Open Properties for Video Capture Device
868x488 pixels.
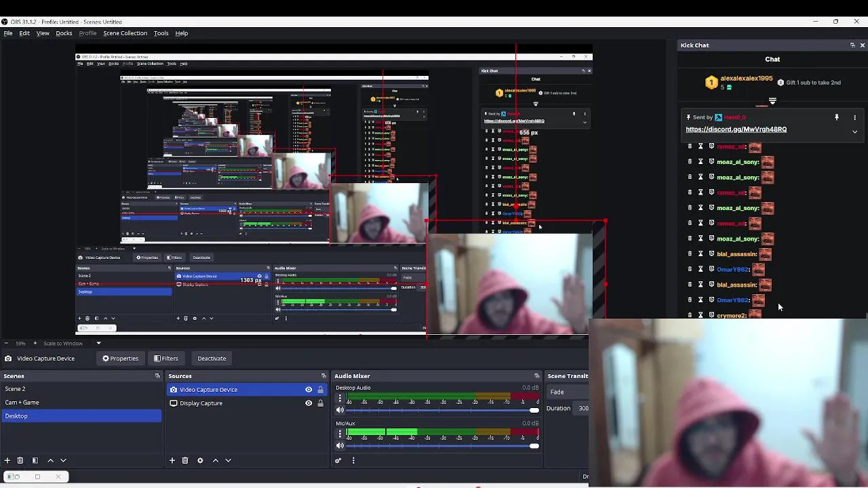(x=120, y=359)
